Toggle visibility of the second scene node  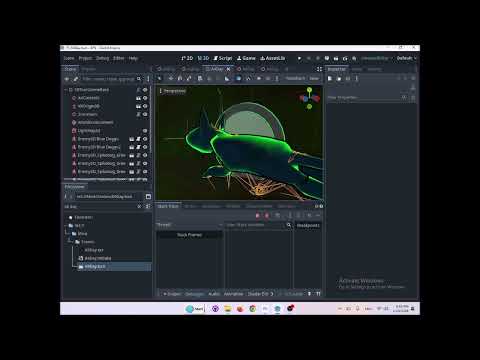pos(145,98)
